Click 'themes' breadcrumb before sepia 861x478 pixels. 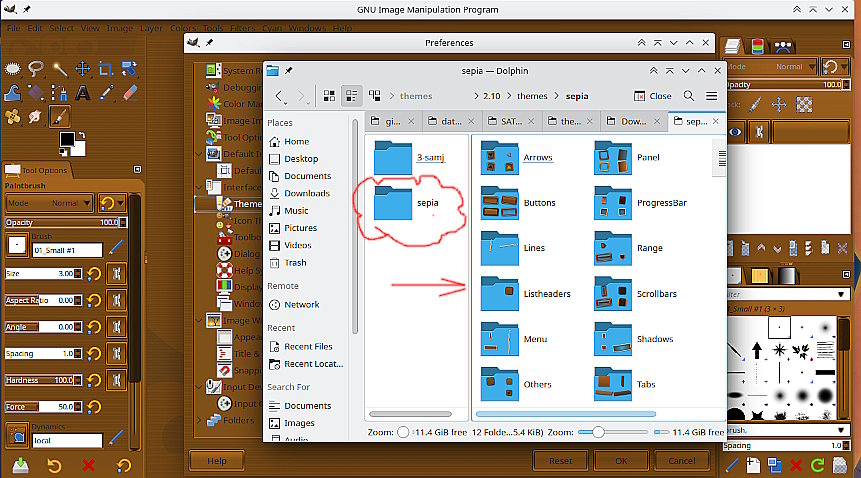[x=532, y=96]
